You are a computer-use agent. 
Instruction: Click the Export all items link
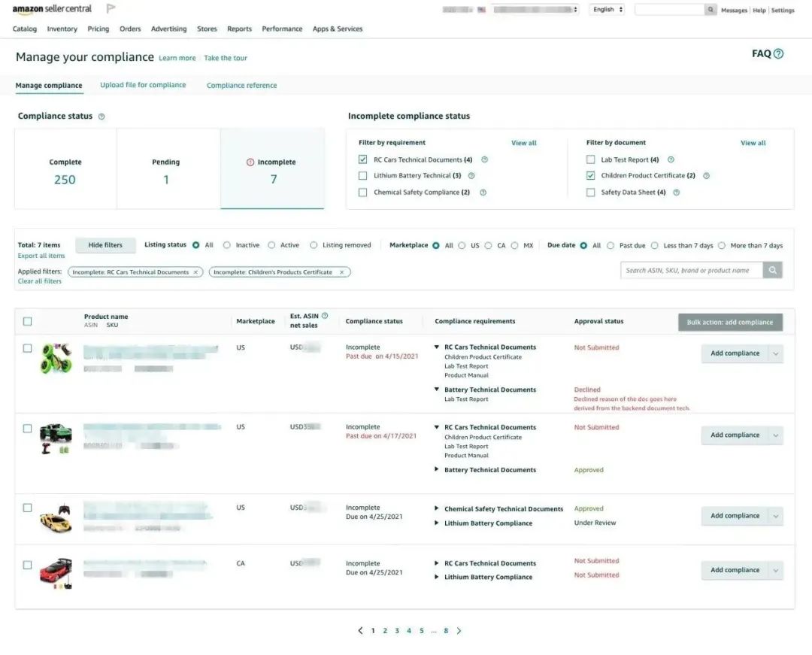click(41, 256)
